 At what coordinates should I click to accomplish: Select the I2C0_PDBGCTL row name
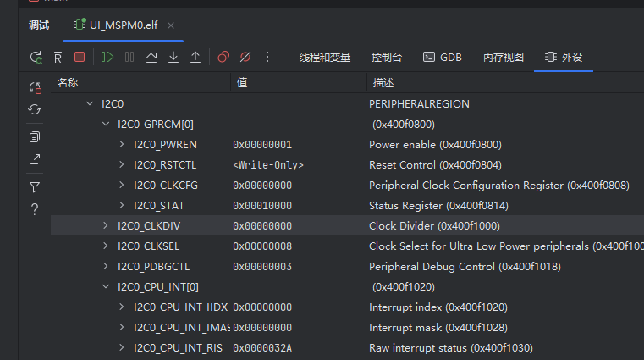coord(154,267)
